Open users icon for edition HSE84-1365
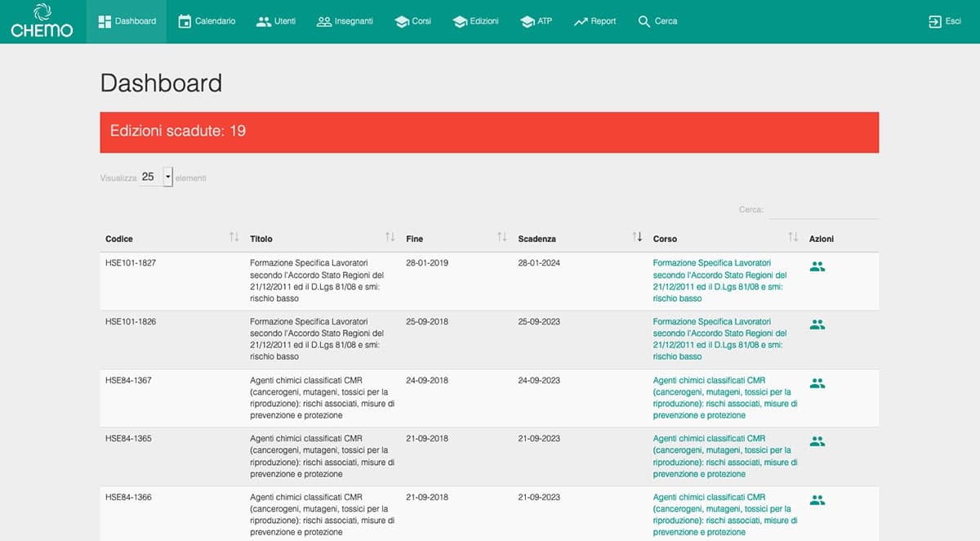 [817, 441]
